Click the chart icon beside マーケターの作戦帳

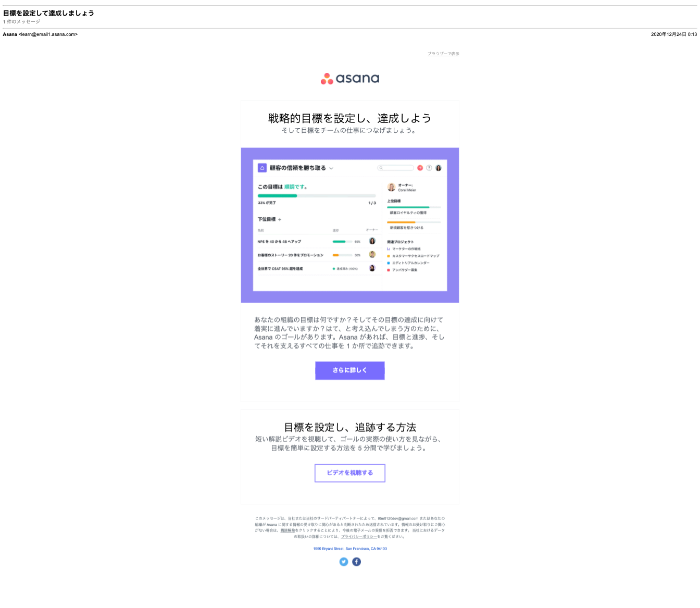pyautogui.click(x=389, y=249)
